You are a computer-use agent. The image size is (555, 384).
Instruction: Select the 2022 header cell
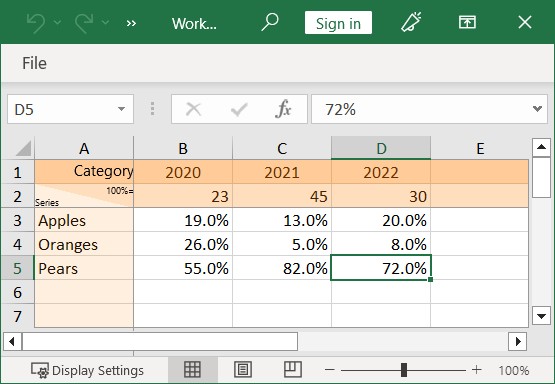381,172
